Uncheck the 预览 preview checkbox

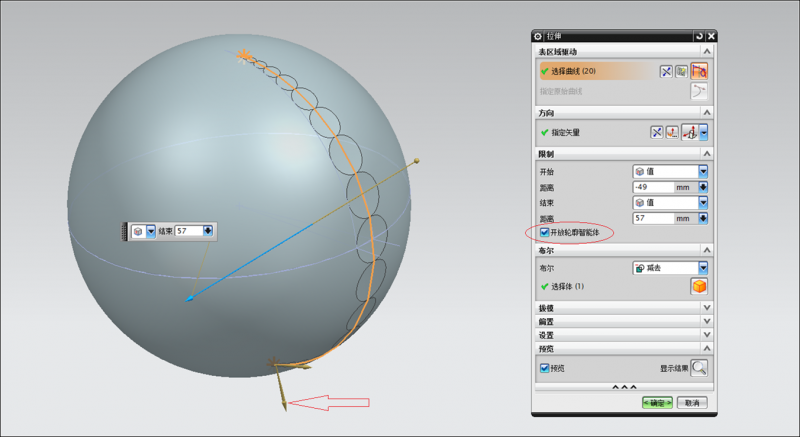click(545, 367)
